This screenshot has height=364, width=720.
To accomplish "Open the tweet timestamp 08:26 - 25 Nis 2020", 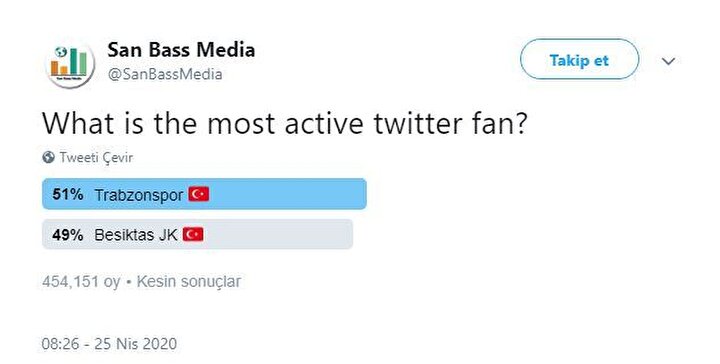I will (x=109, y=344).
